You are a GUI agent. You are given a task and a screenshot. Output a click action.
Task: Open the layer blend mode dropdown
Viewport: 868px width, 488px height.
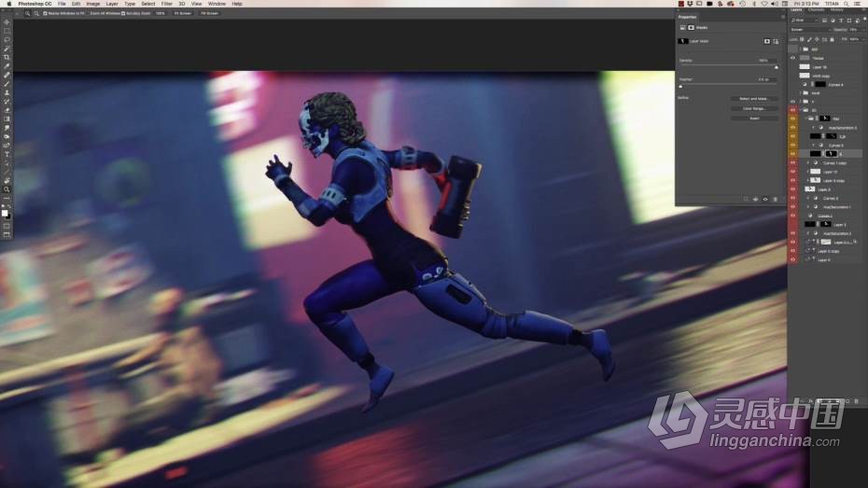pyautogui.click(x=811, y=29)
